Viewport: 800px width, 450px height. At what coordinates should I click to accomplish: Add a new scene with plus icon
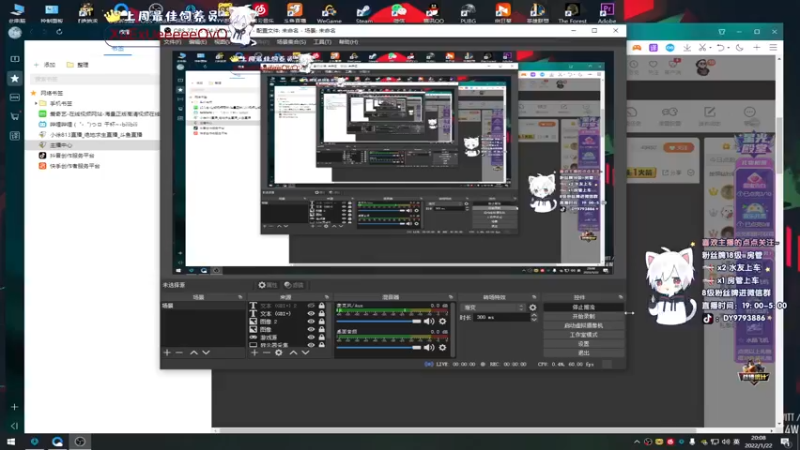coord(167,353)
